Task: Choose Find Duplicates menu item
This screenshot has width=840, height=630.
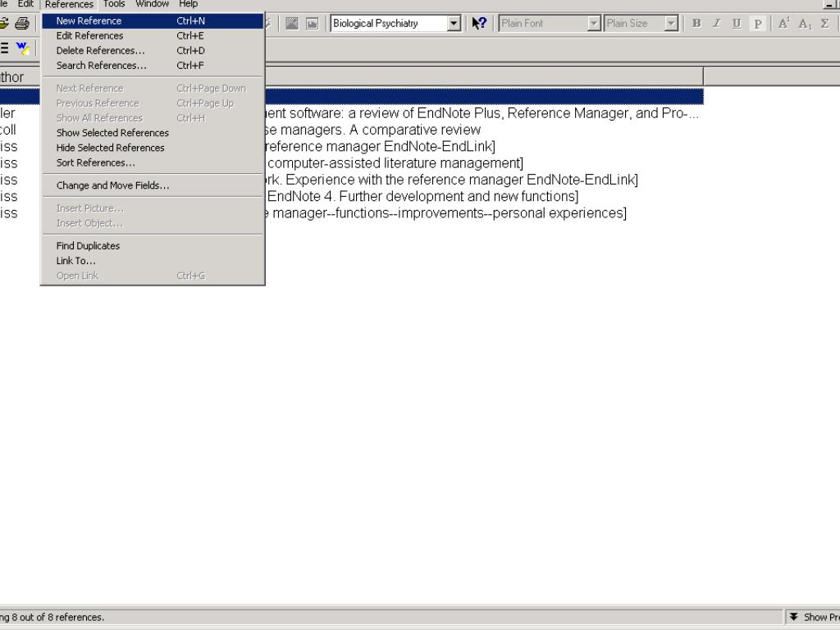Action: 153,246
